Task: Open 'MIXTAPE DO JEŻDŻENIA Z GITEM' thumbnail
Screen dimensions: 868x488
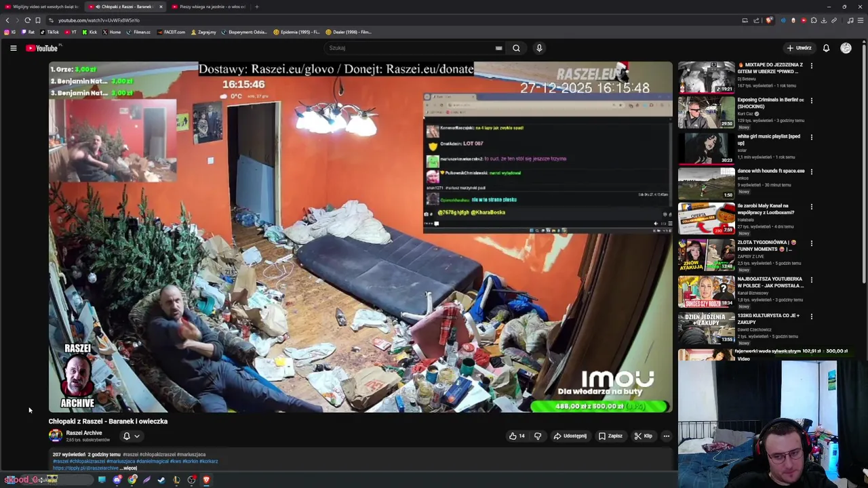Action: [707, 77]
